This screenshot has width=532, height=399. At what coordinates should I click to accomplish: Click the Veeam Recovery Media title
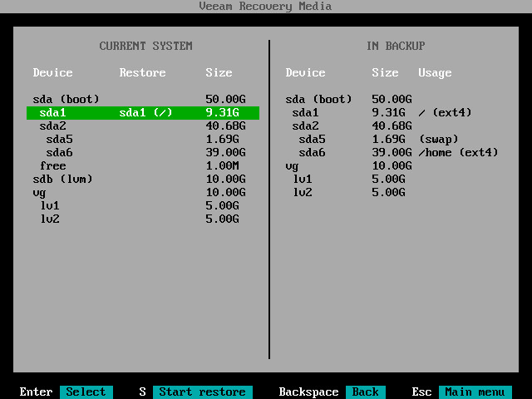point(266,6)
